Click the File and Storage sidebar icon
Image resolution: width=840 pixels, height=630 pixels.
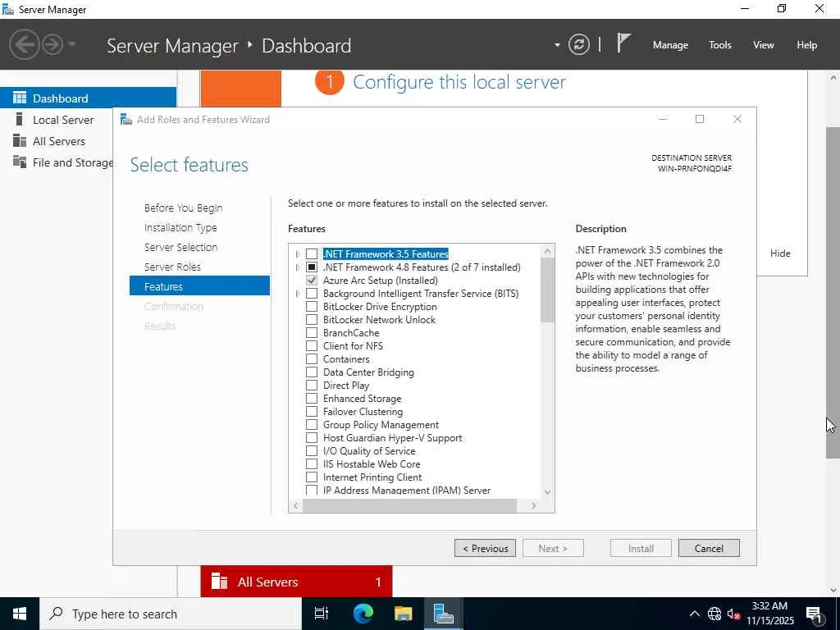pyautogui.click(x=20, y=162)
